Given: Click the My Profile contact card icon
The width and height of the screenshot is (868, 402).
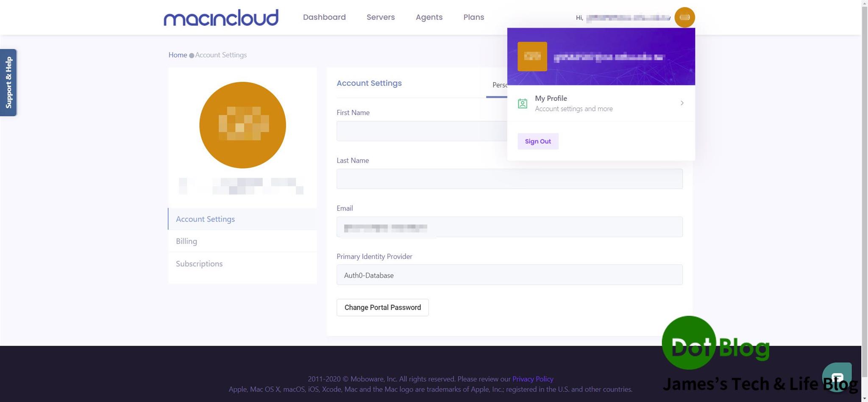Looking at the screenshot, I should 522,103.
